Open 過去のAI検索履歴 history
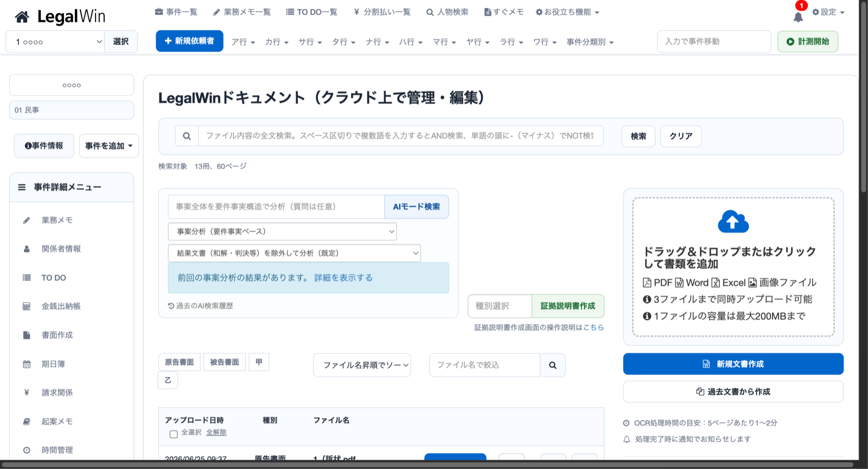This screenshot has width=868, height=469. point(201,306)
